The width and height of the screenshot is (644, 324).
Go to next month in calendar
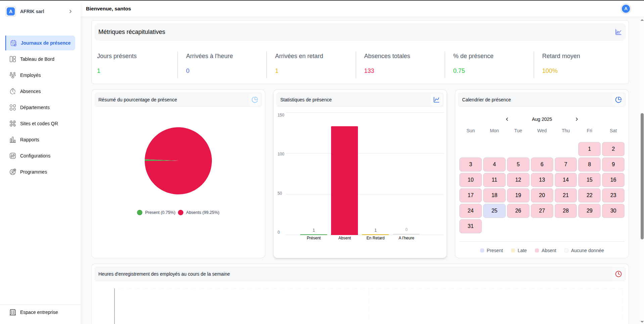point(577,119)
